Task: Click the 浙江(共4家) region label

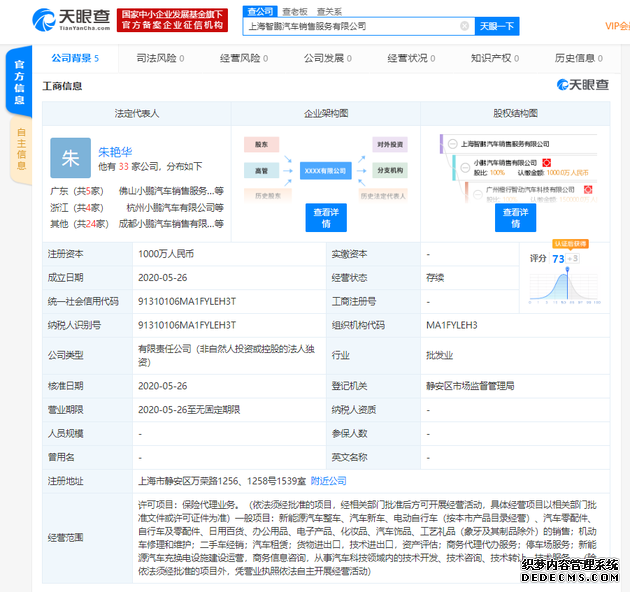Action: coord(77,207)
